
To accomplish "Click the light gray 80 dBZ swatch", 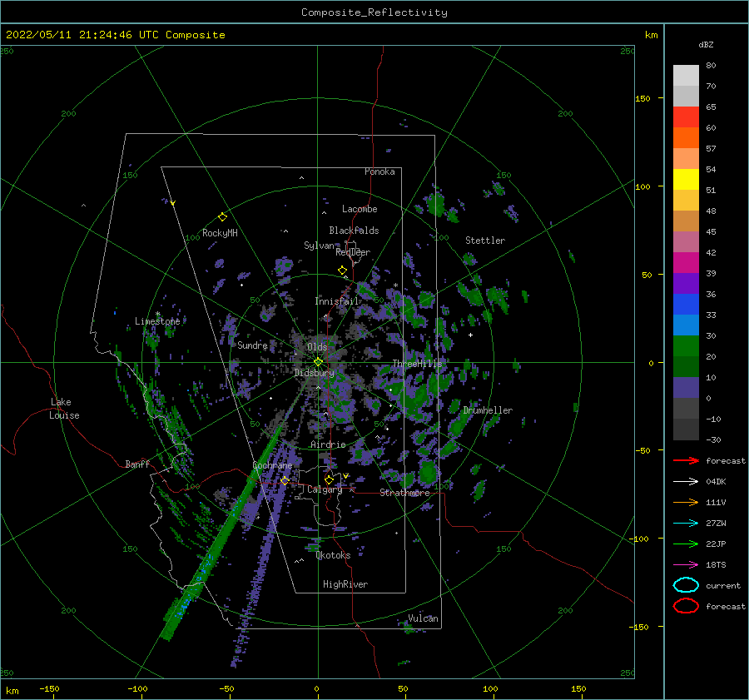I will (x=686, y=76).
